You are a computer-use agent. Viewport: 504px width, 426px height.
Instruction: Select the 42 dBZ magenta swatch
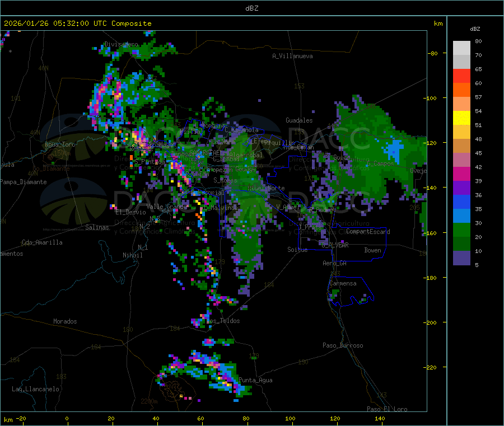pyautogui.click(x=461, y=174)
